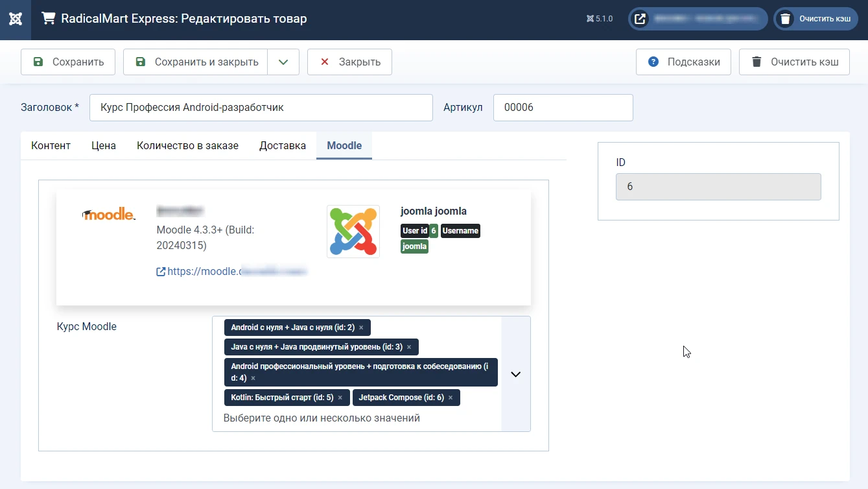Remove 'Java с нуля + Java продвинутый' tag

pos(409,347)
